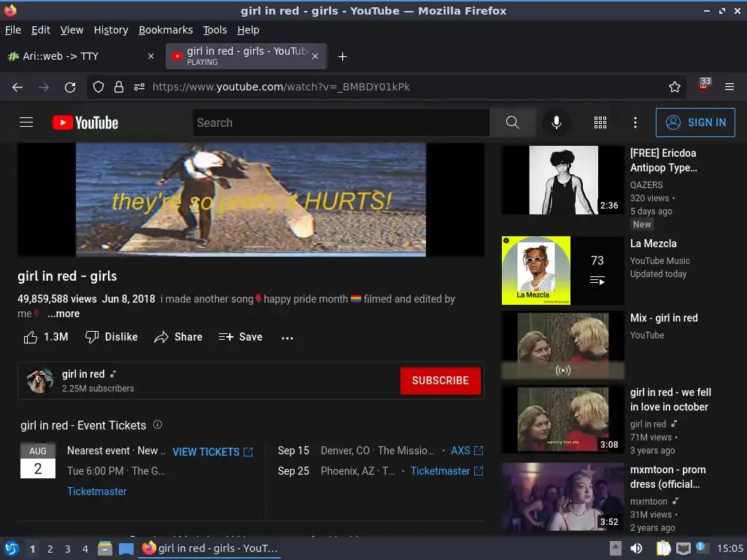Click the girl in red channel avatar

point(40,381)
